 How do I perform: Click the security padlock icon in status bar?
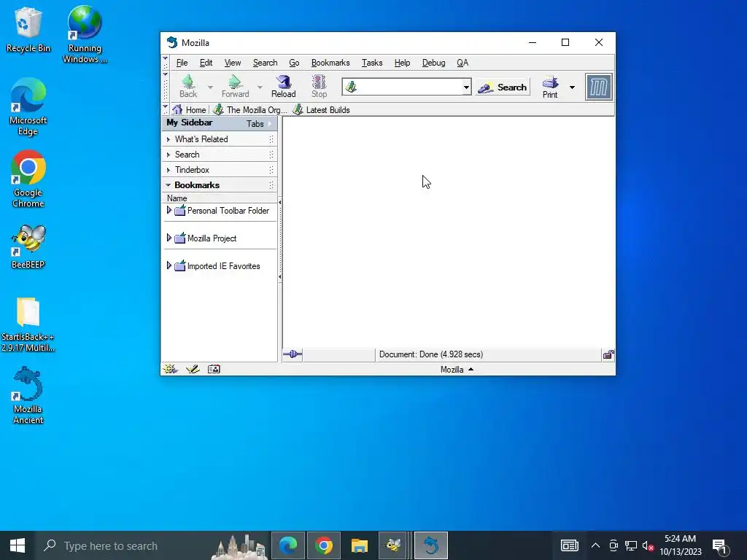coord(608,354)
